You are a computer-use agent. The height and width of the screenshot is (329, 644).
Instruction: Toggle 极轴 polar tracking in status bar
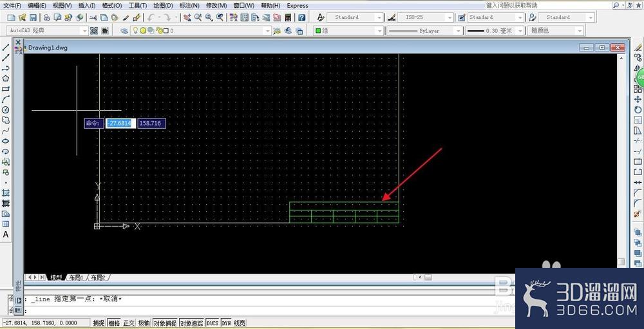pyautogui.click(x=144, y=323)
